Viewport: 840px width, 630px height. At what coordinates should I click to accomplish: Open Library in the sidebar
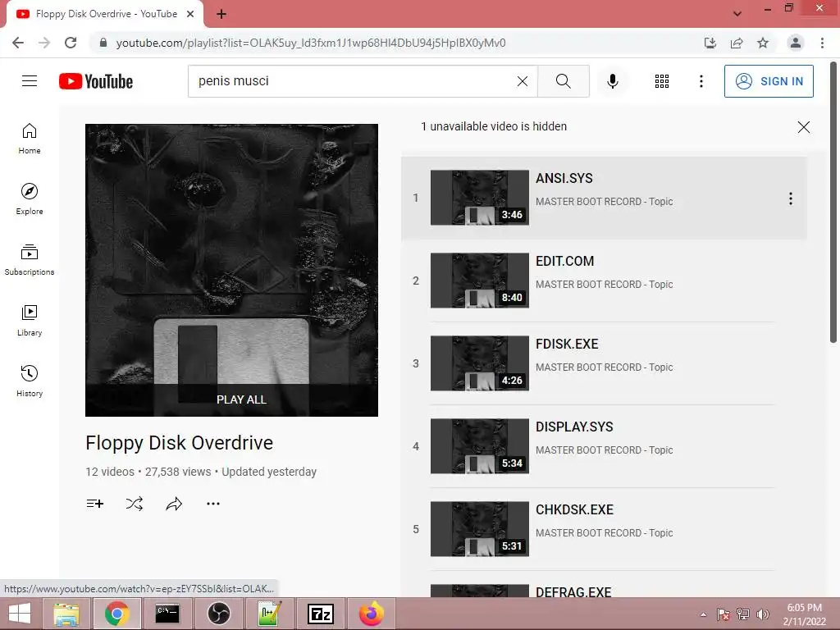(30, 321)
